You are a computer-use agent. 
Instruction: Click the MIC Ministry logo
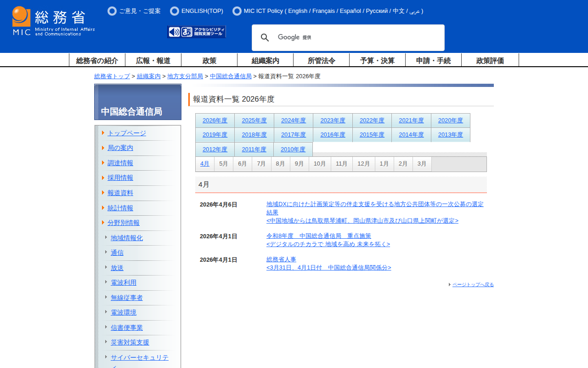click(x=53, y=21)
